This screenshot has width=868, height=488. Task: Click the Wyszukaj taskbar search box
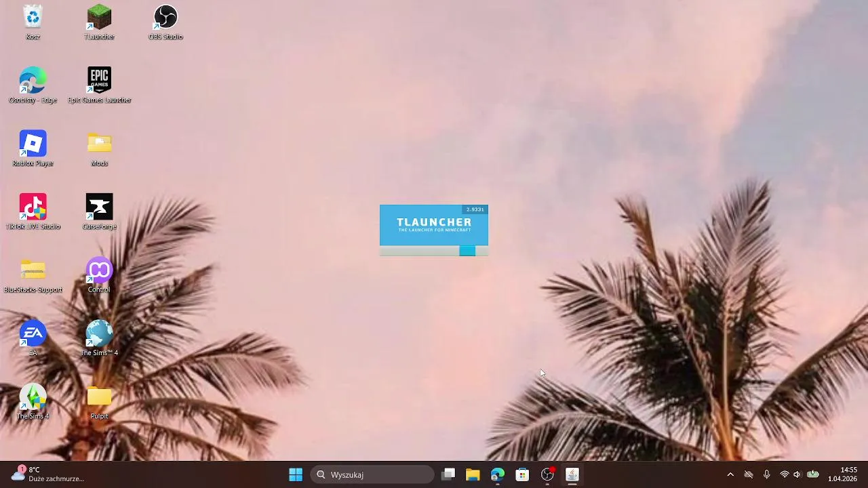(372, 474)
